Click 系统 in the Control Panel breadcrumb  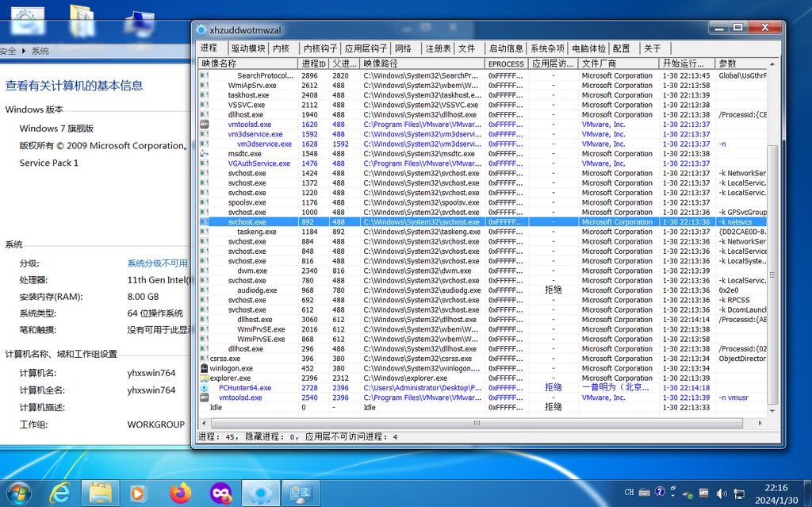40,51
